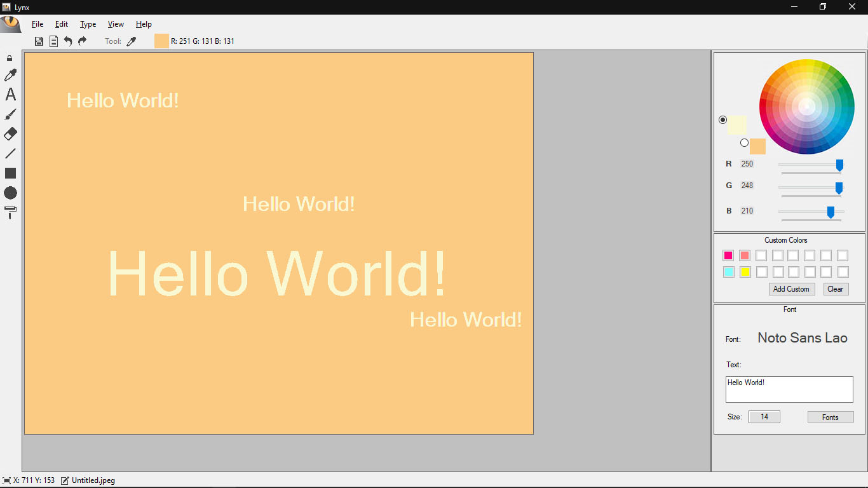
Task: Click the Add Custom button
Action: 791,289
